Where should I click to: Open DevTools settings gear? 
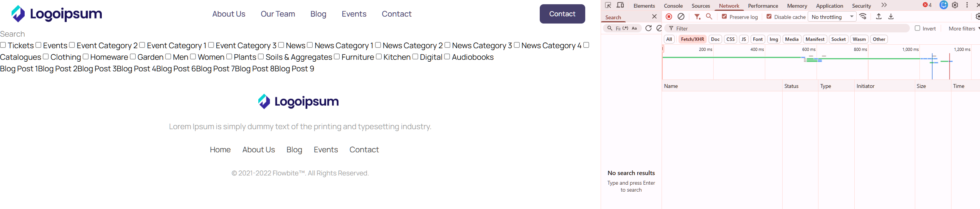pos(955,5)
